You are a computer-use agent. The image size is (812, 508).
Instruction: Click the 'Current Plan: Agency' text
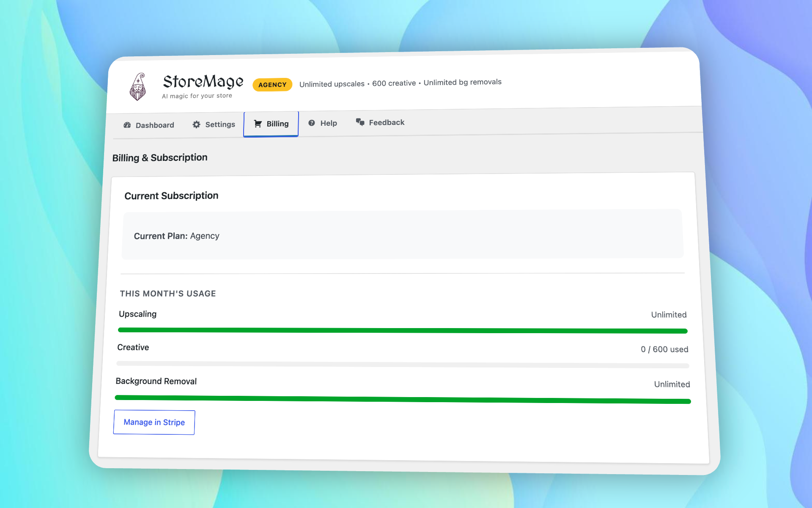click(177, 236)
